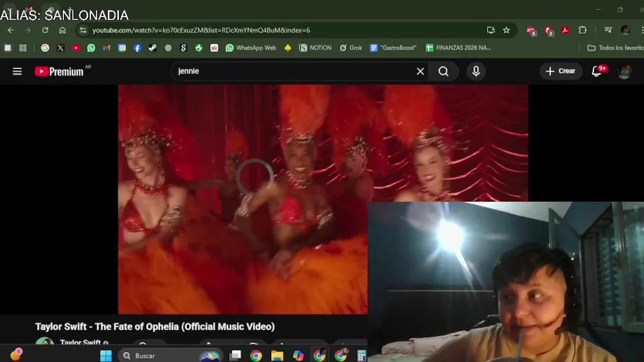Open the browser home page
The image size is (644, 362).
[62, 30]
